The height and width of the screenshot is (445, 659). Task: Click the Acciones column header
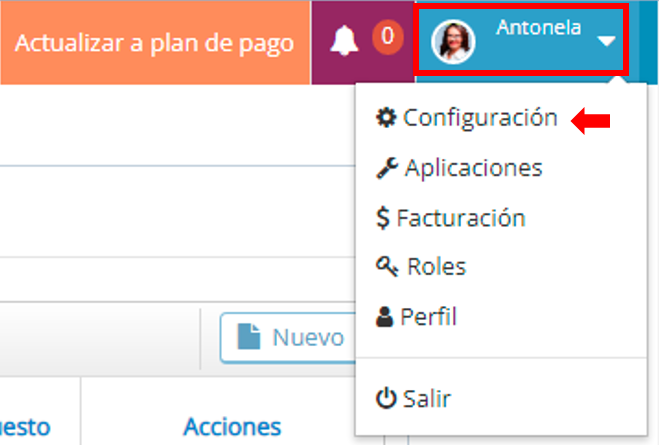pos(232,427)
